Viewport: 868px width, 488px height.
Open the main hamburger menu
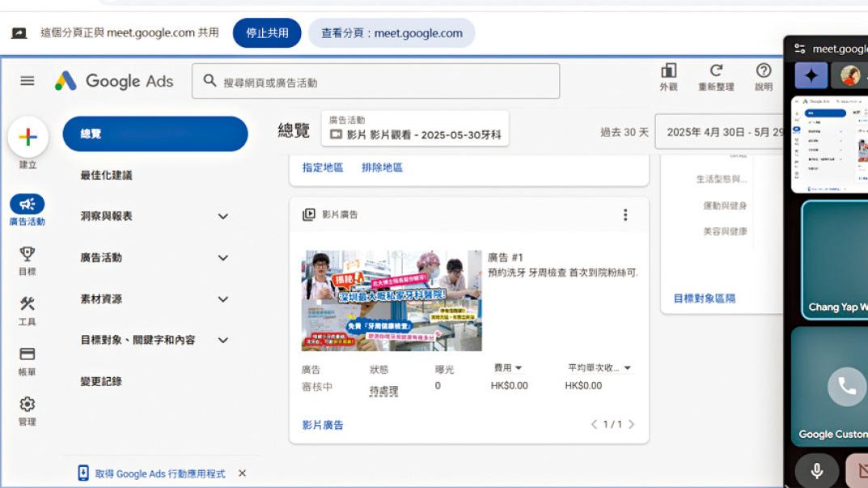(27, 81)
